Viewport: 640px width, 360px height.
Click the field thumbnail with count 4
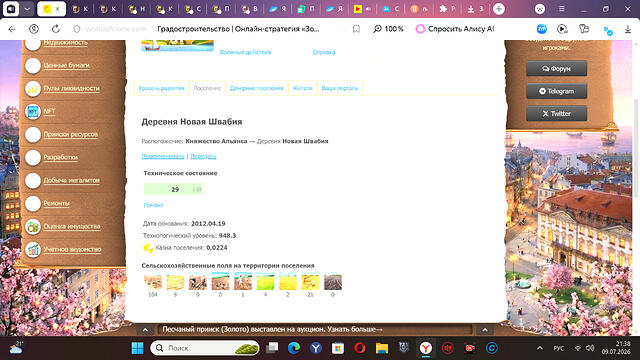pos(265,282)
